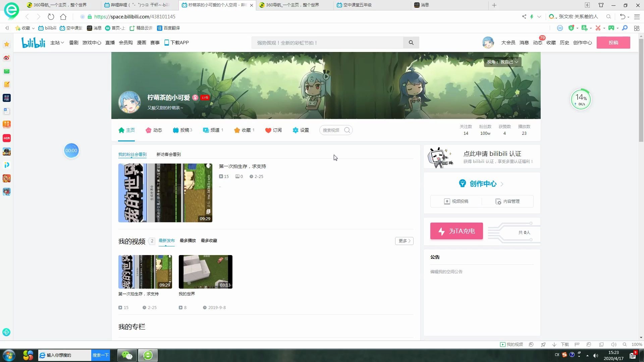Click the browser hamburger menu icon
Screen dimensions: 644x362
[637, 16]
